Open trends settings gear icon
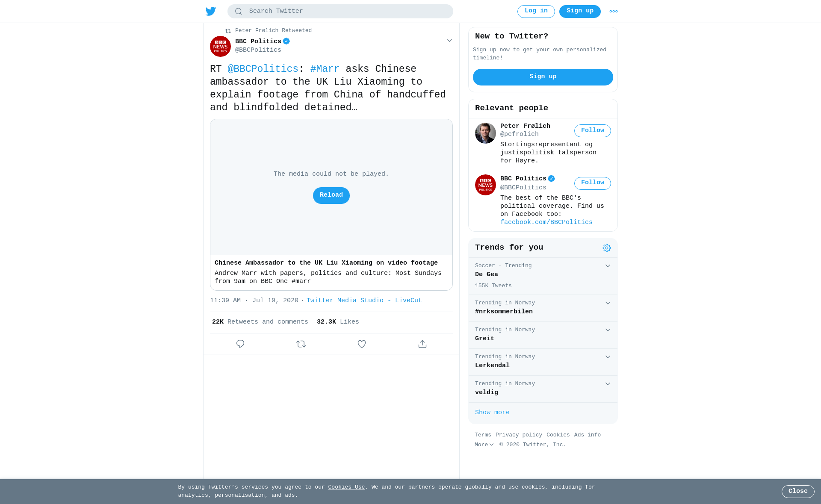821x504 pixels. point(607,248)
